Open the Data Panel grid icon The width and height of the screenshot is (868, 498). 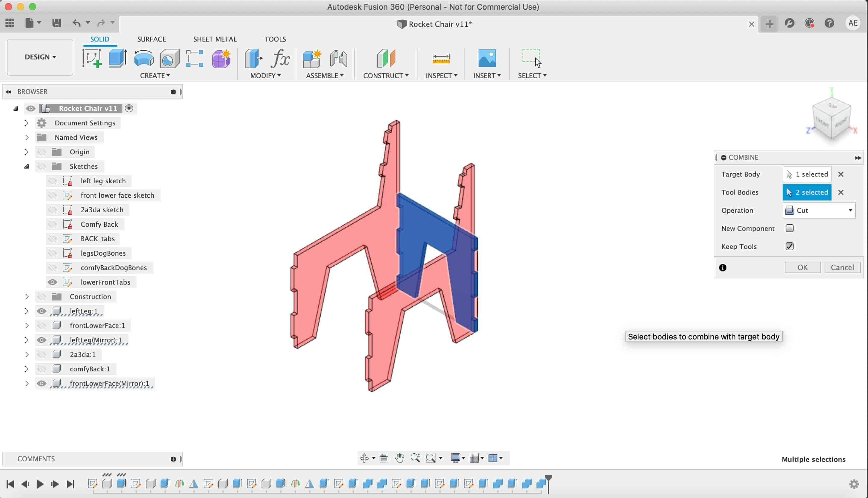(x=10, y=23)
